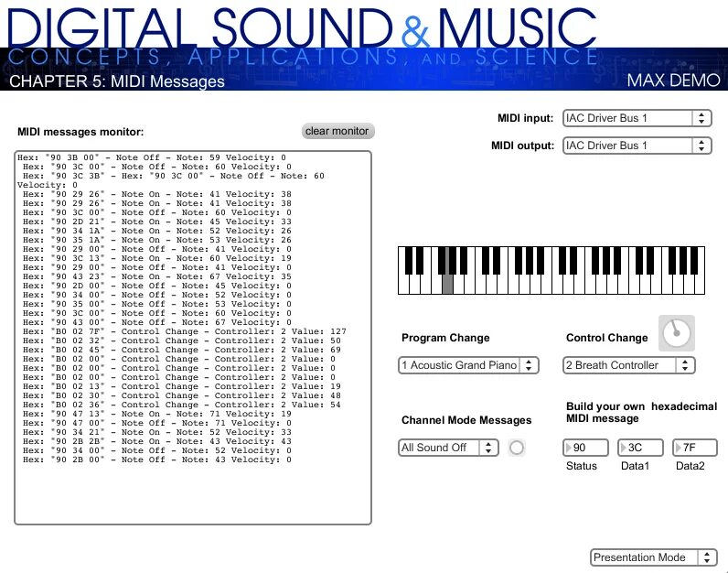Image resolution: width=728 pixels, height=573 pixels.
Task: Click the clear monitor button
Action: tap(337, 131)
